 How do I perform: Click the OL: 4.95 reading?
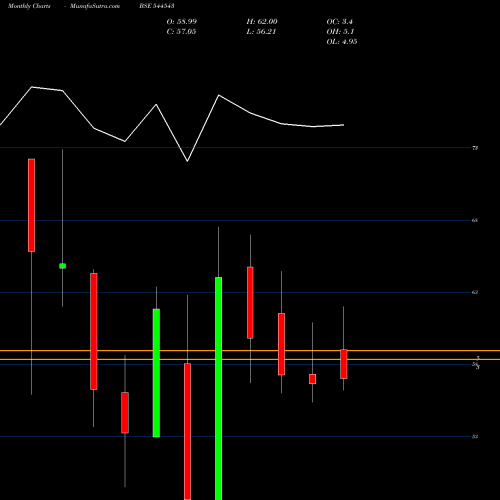(342, 42)
